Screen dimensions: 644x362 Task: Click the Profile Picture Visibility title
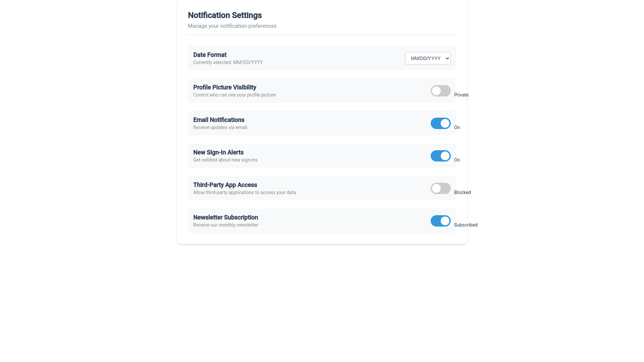(x=224, y=87)
